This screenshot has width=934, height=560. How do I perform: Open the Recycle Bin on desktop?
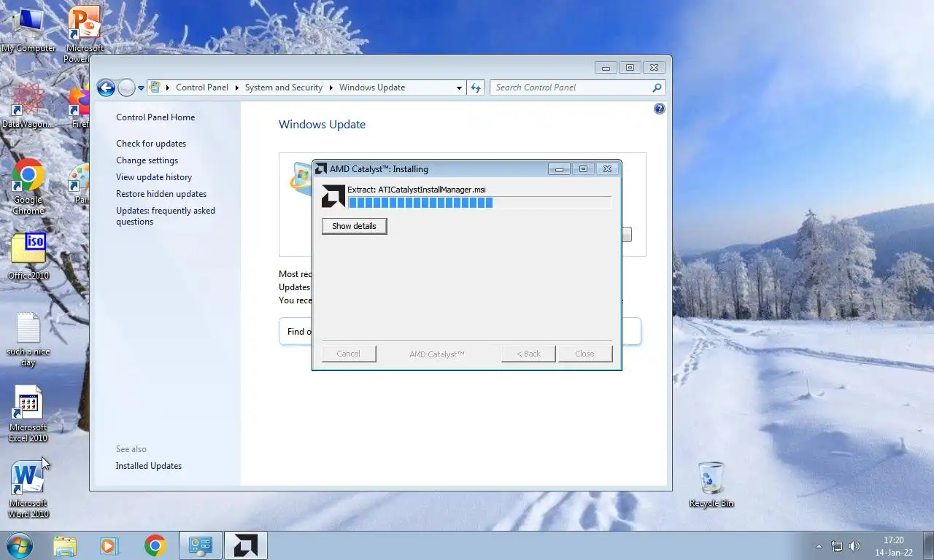tap(711, 484)
